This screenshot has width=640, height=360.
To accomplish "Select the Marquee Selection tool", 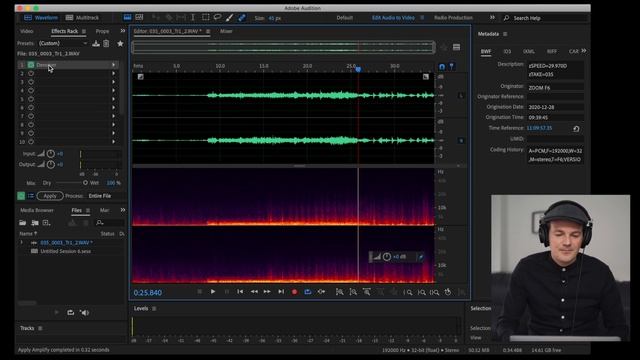I will tap(206, 18).
